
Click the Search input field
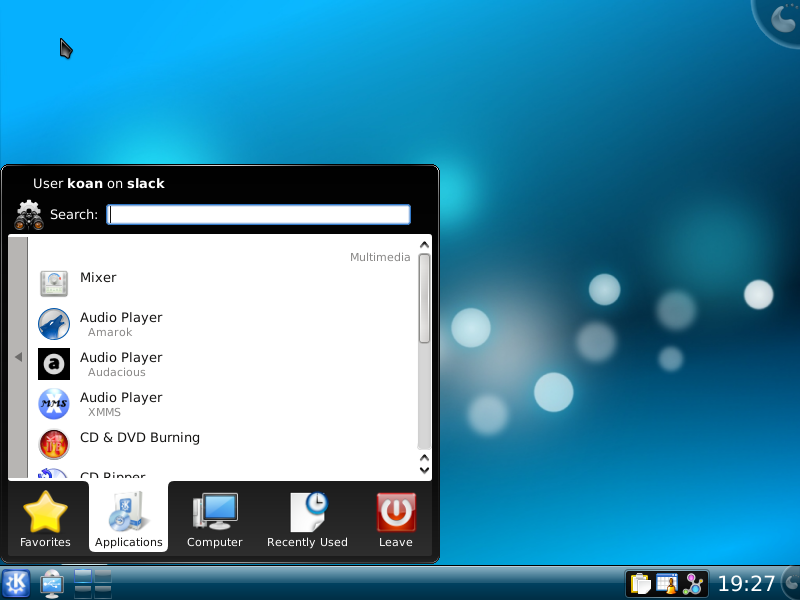259,214
